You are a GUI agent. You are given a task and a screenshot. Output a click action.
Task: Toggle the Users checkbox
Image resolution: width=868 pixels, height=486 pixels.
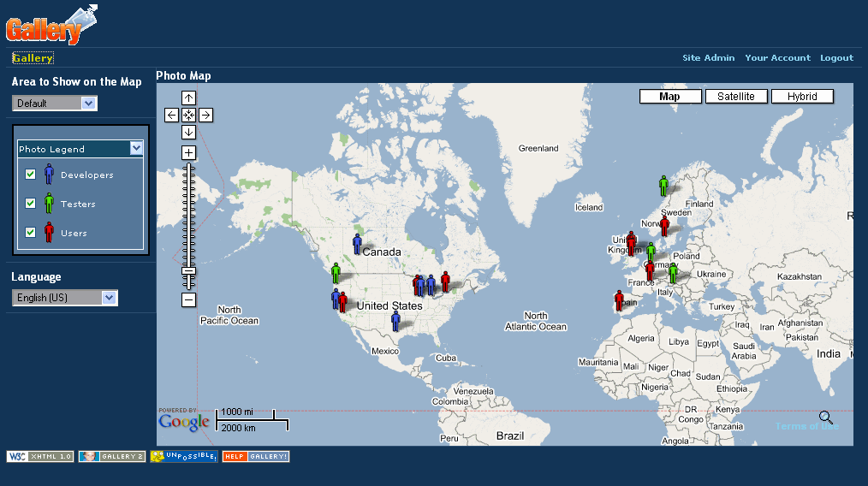pyautogui.click(x=31, y=233)
